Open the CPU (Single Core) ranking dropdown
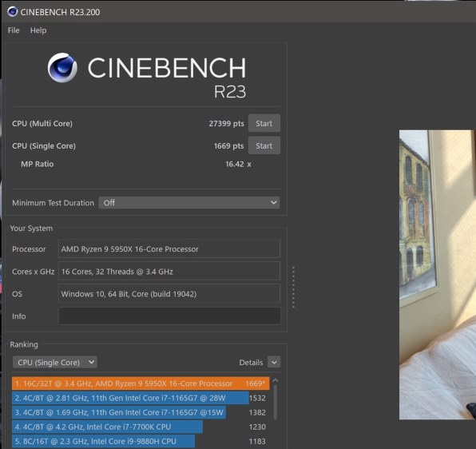The height and width of the screenshot is (449, 476). [x=55, y=362]
